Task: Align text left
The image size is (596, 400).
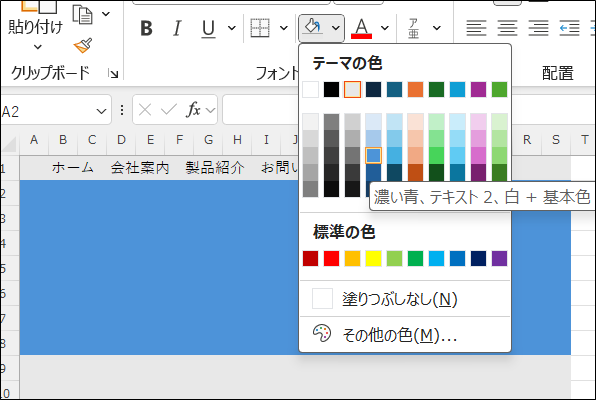Action: pos(476,28)
